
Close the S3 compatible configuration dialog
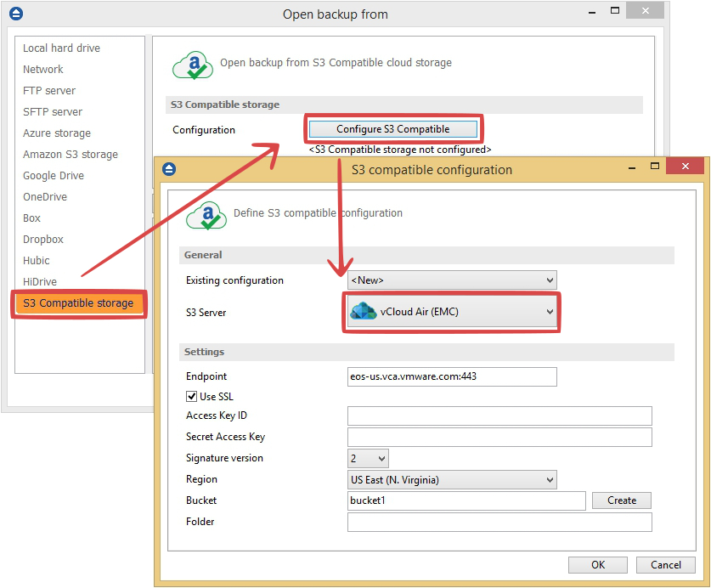point(686,166)
